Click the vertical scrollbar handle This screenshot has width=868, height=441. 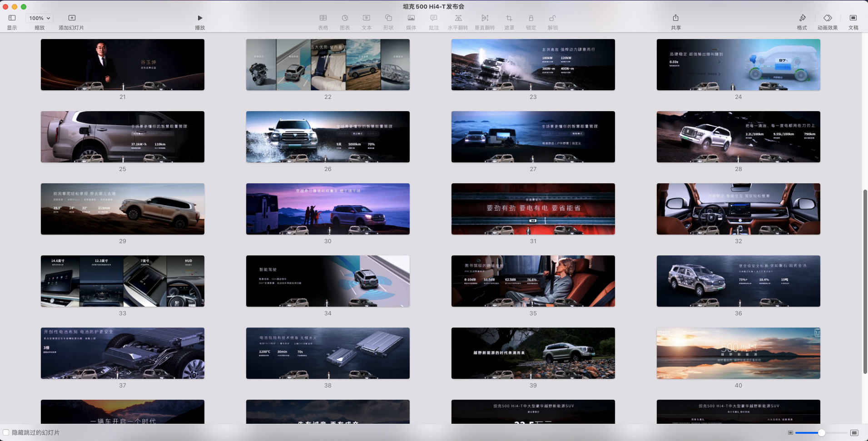865,281
